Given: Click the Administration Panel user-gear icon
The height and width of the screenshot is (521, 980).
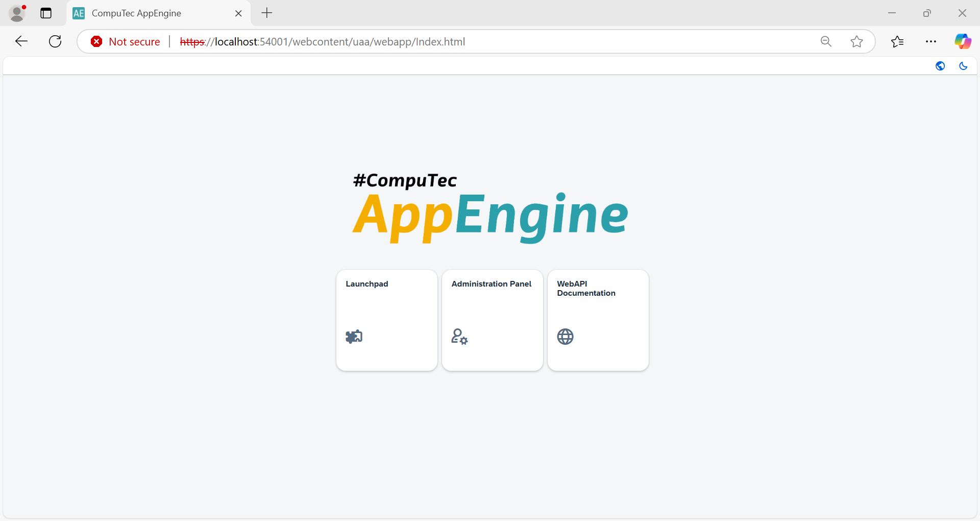Looking at the screenshot, I should [x=460, y=336].
